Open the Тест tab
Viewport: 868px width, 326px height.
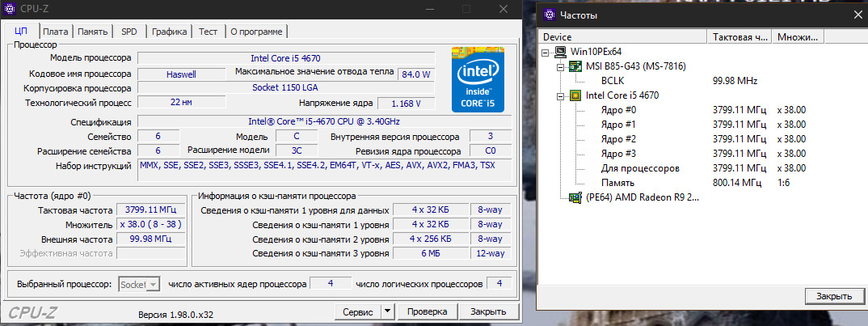[209, 32]
